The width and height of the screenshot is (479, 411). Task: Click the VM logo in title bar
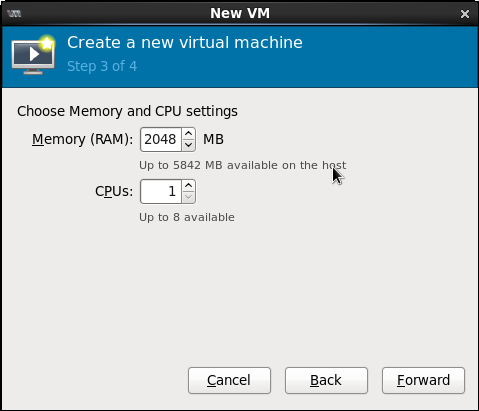[14, 14]
